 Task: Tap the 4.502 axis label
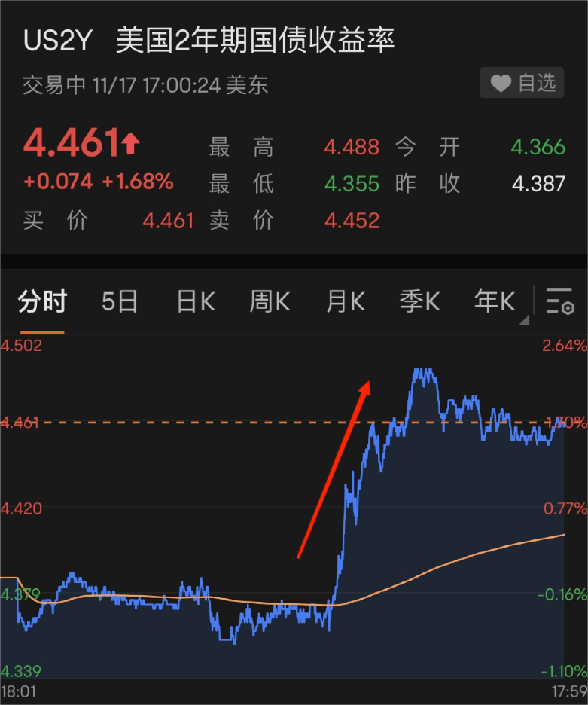point(21,346)
